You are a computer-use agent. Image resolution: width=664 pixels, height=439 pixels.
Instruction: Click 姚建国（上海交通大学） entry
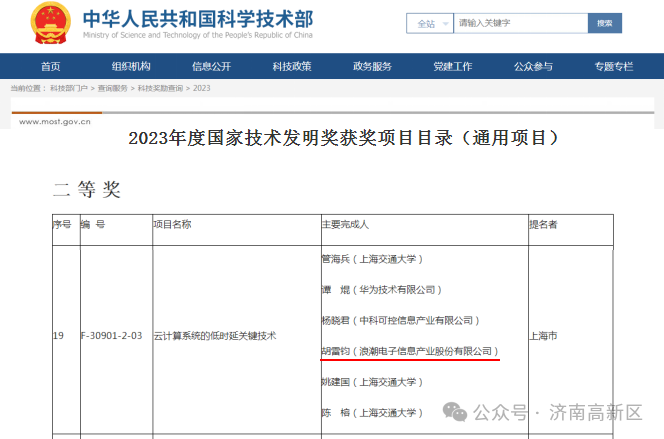coord(372,382)
